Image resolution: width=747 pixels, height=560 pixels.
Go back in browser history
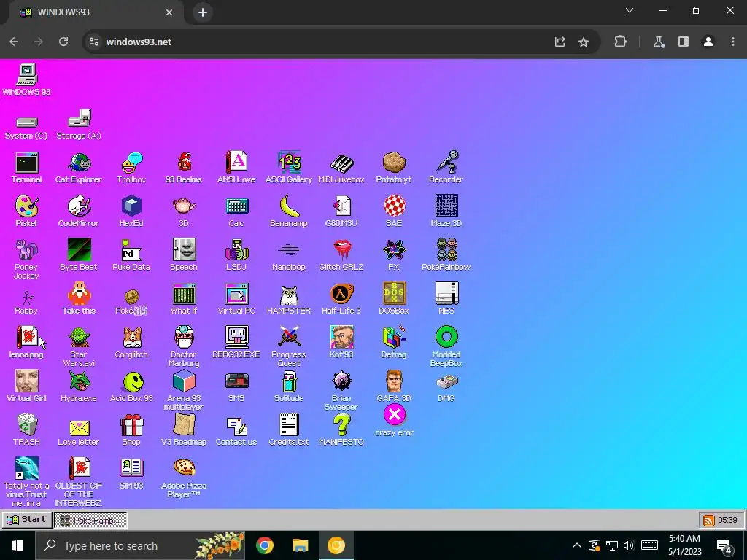[x=14, y=42]
